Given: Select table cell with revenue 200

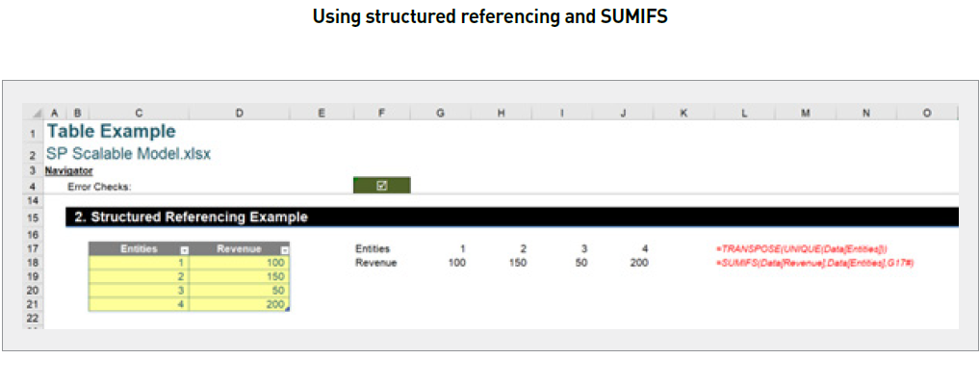Looking at the screenshot, I should [x=240, y=304].
